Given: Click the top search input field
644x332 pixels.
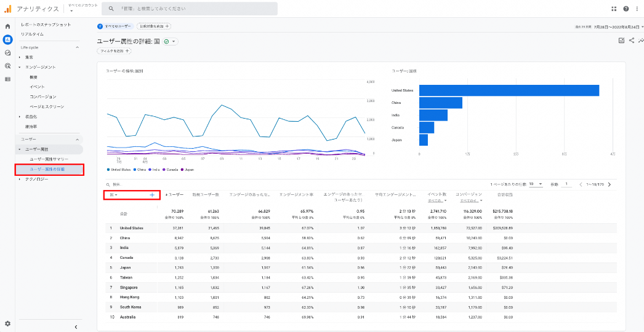Looking at the screenshot, I should point(190,9).
